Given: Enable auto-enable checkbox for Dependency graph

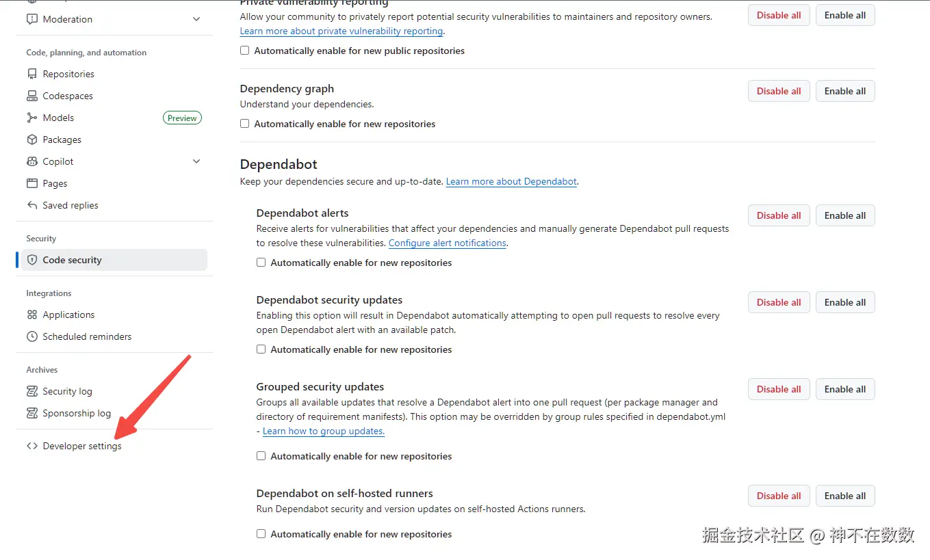Looking at the screenshot, I should point(244,124).
